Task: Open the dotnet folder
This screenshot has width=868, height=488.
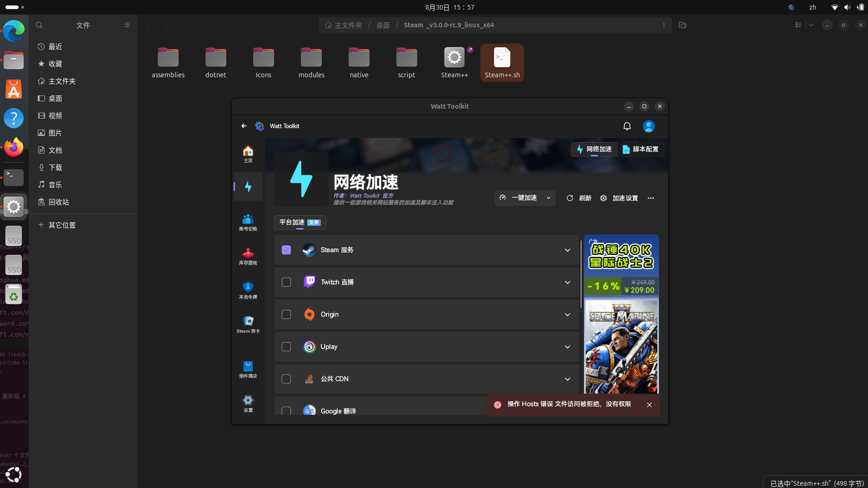Action: click(x=216, y=63)
